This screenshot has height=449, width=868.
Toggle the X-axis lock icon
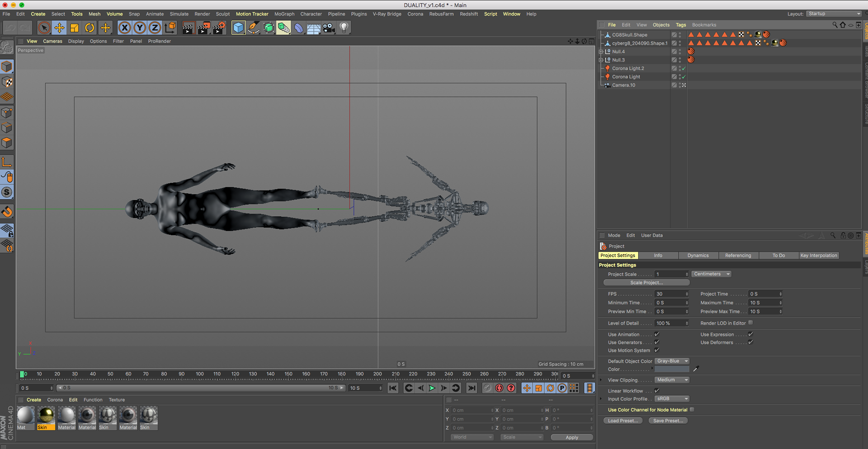[124, 28]
